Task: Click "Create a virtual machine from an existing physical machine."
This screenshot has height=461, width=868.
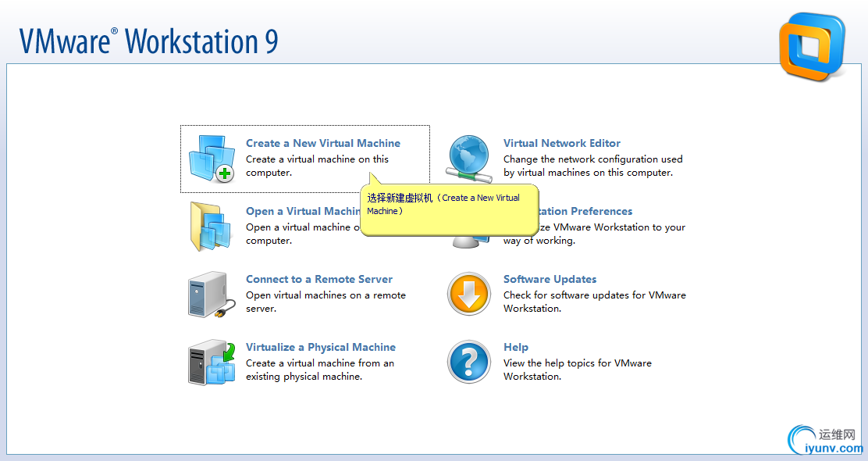Action: coord(320,370)
